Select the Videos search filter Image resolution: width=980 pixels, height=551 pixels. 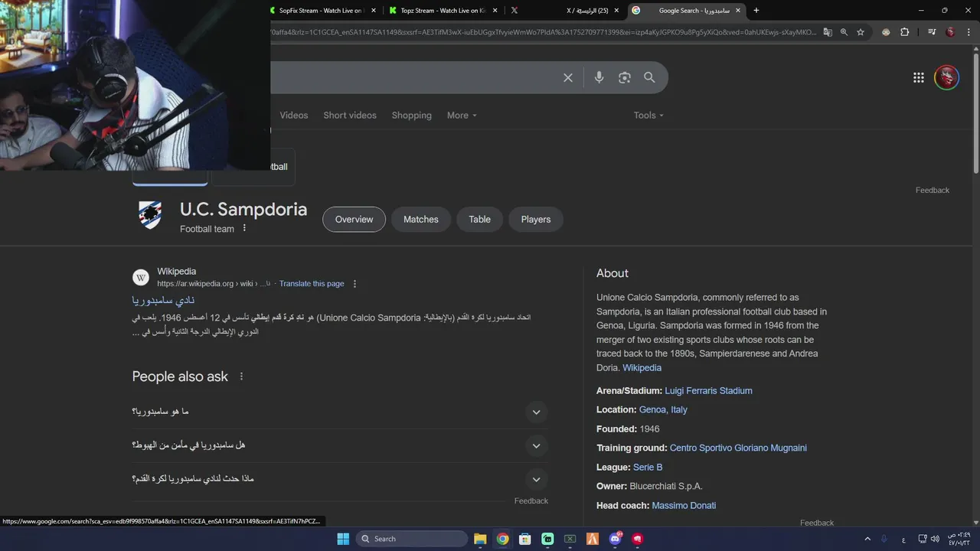pos(294,116)
